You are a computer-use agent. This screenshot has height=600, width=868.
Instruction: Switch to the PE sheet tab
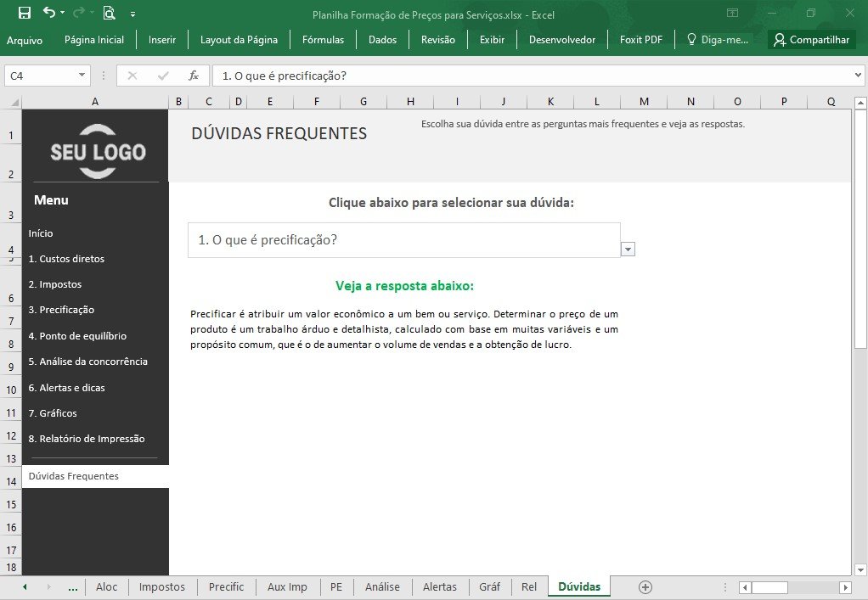pos(336,586)
